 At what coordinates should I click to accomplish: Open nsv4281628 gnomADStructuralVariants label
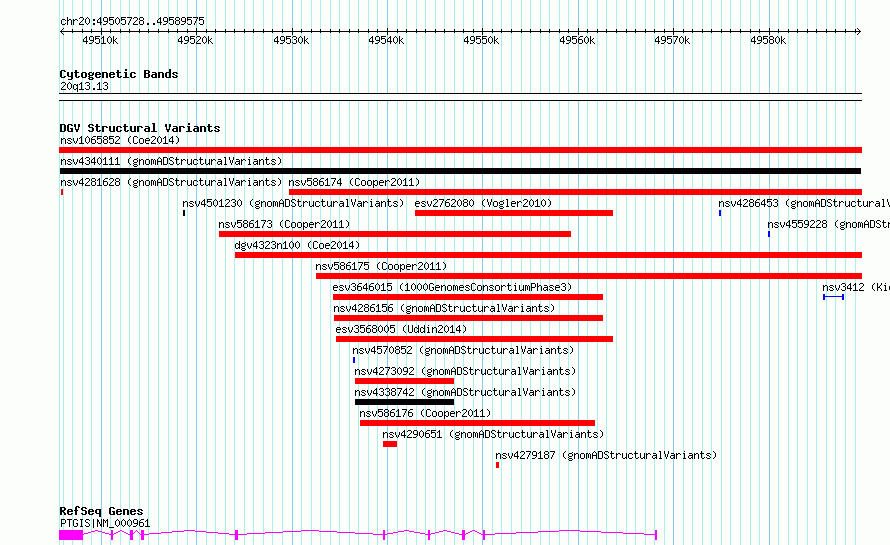pyautogui.click(x=171, y=182)
